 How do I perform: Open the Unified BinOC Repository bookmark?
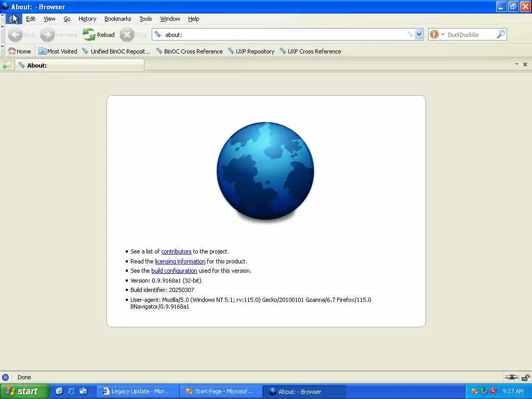[x=116, y=51]
